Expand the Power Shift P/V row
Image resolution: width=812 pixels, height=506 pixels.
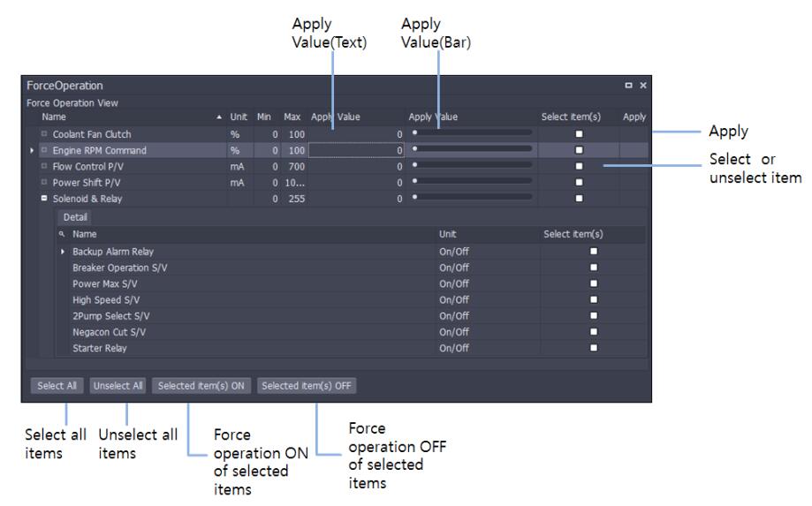(x=44, y=182)
